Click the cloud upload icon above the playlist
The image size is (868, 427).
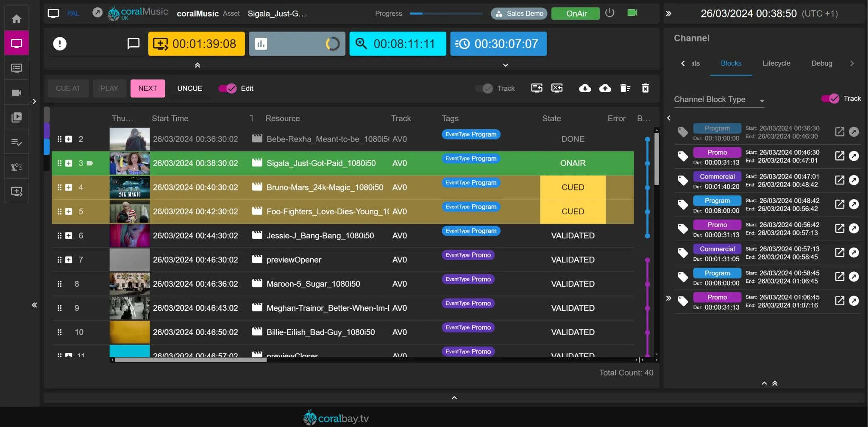click(605, 88)
